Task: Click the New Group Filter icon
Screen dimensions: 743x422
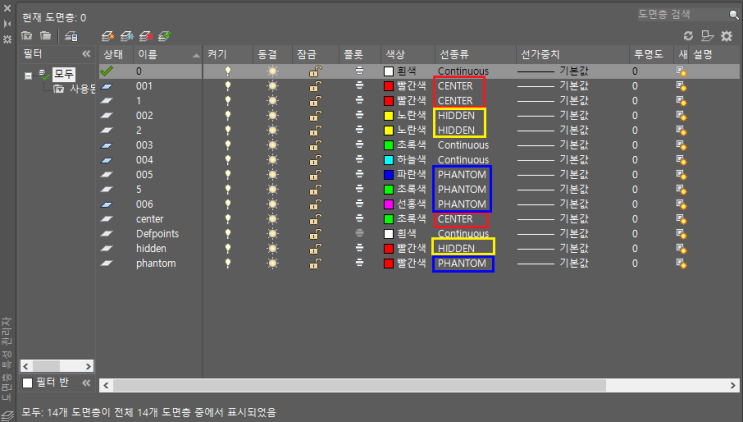Action: coord(45,36)
